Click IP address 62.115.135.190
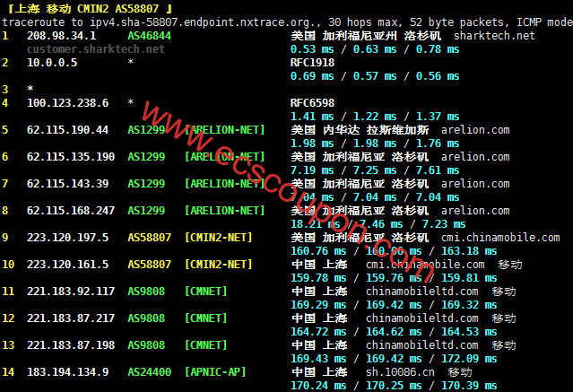The width and height of the screenshot is (573, 392). pyautogui.click(x=71, y=157)
